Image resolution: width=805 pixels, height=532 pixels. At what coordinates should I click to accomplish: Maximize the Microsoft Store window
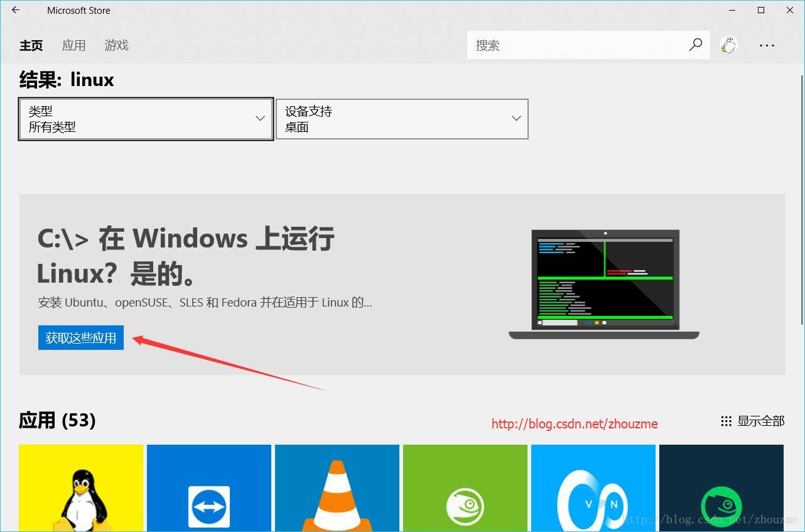pos(761,10)
